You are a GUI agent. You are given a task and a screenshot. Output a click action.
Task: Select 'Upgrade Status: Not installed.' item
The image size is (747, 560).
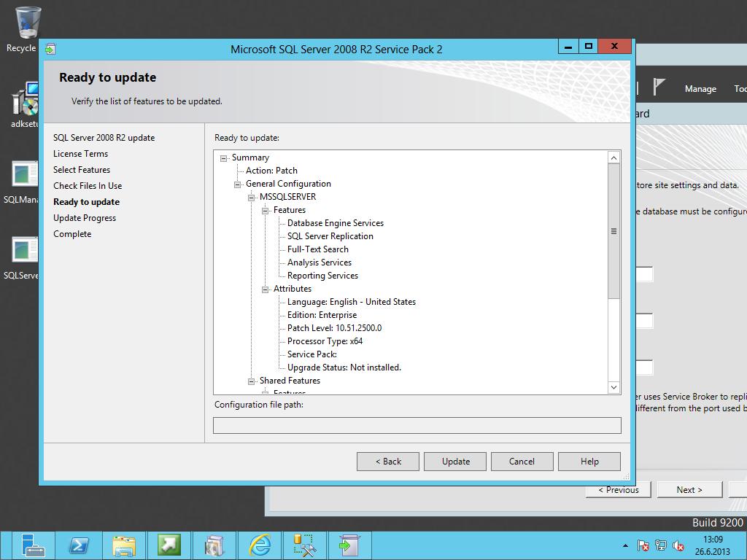pos(344,367)
